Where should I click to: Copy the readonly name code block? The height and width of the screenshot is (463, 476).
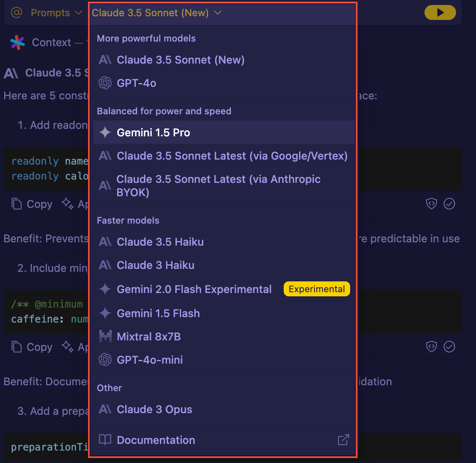tap(32, 204)
